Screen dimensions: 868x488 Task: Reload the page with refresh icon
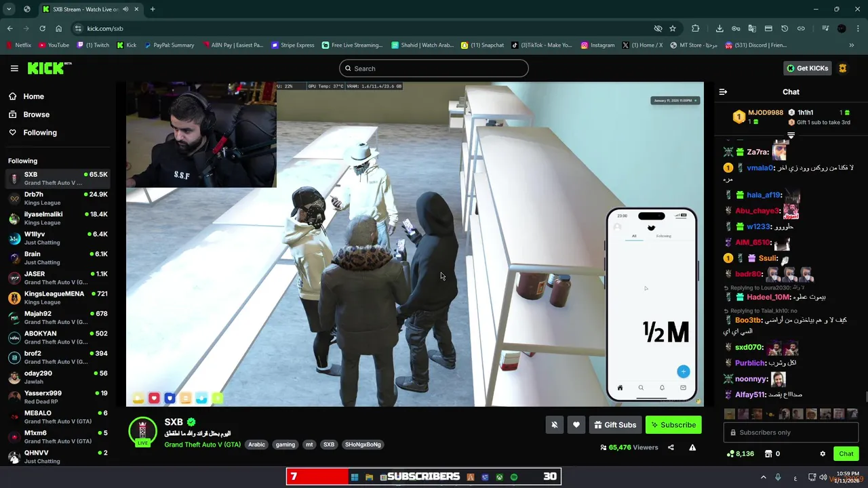(42, 28)
